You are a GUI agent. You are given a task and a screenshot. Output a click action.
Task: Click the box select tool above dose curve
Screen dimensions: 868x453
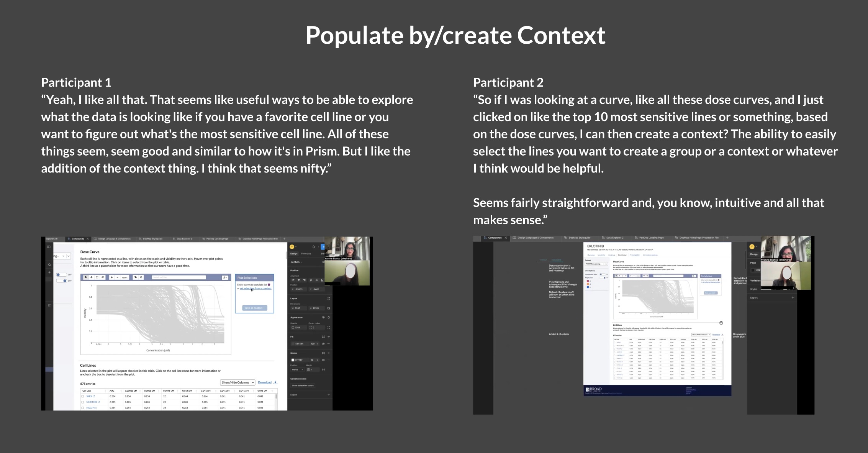click(97, 277)
